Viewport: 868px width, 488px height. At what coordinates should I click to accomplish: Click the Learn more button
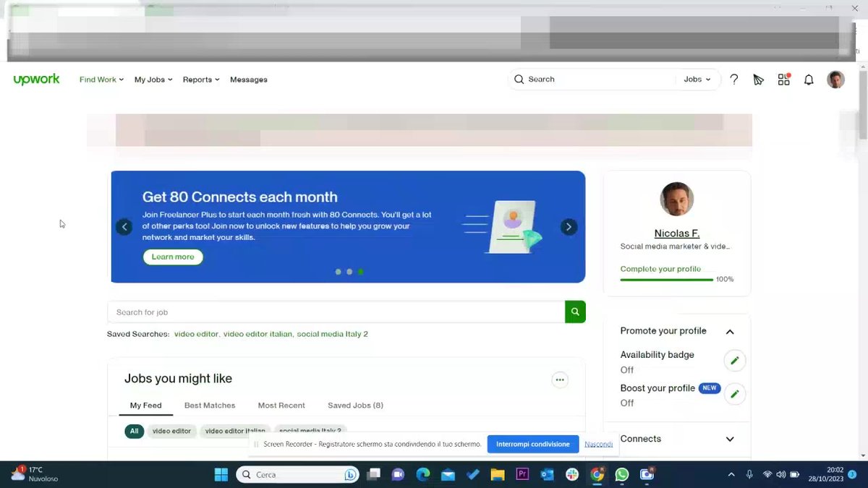coord(173,257)
